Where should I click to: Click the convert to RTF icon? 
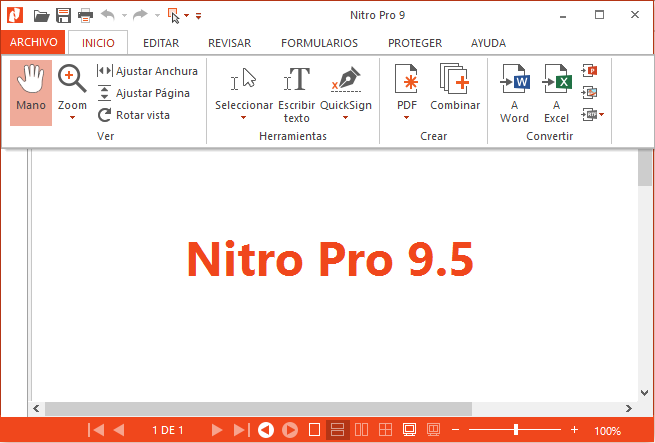click(x=589, y=115)
